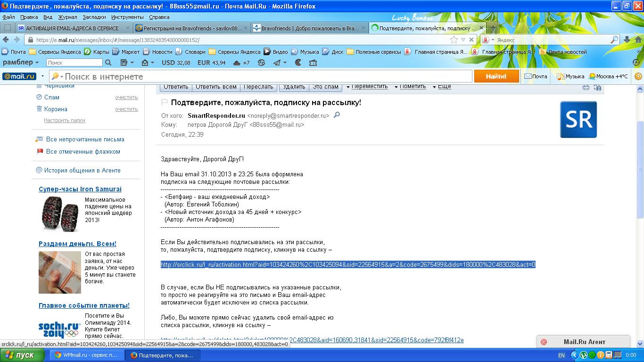This screenshot has width=644, height=362.
Task: Open the Музыка bookmark
Action: point(305,52)
